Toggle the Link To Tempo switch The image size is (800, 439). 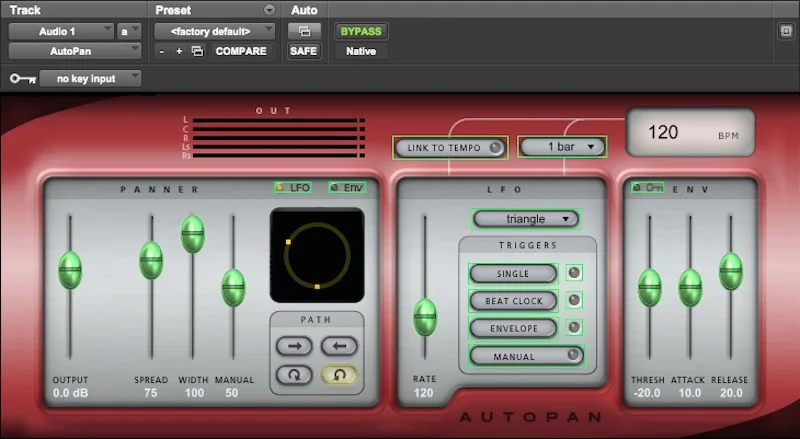tap(451, 148)
